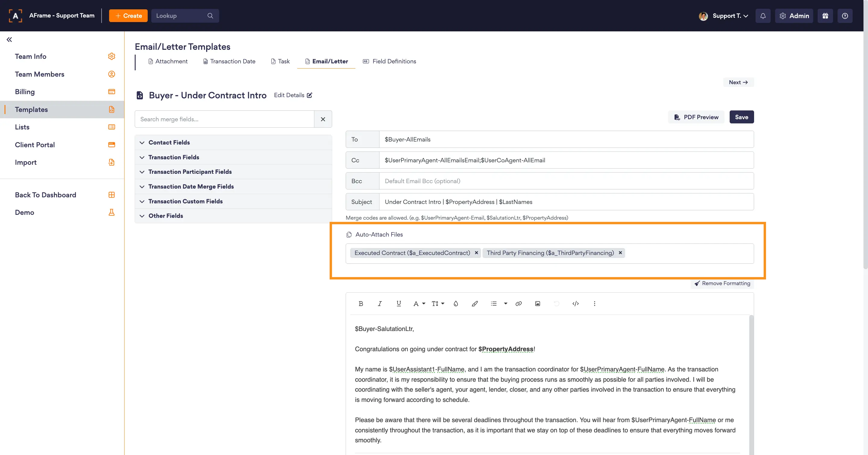Viewport: 868px width, 455px height.
Task: Toggle underline formatting in editor
Action: coord(399,304)
